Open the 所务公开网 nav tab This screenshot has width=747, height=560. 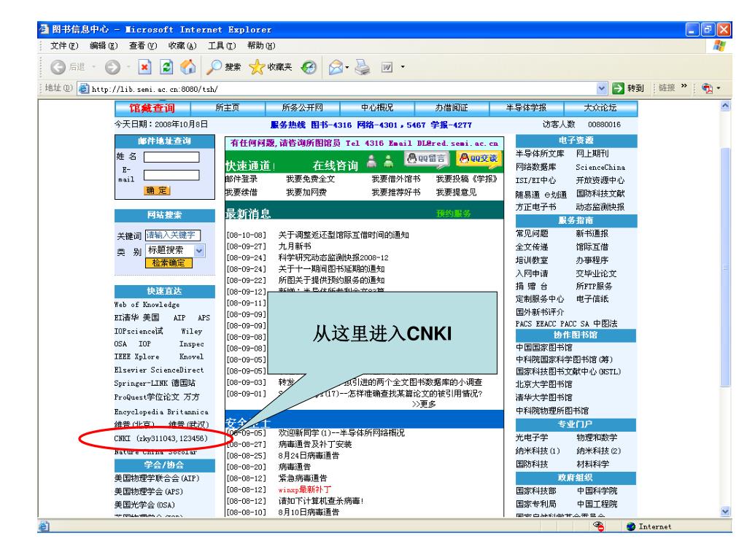[303, 108]
